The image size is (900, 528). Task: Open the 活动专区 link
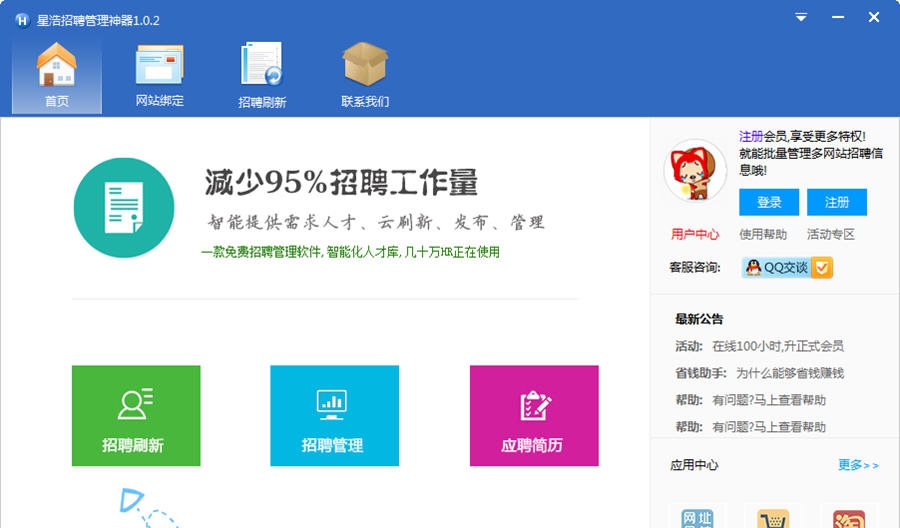click(831, 234)
